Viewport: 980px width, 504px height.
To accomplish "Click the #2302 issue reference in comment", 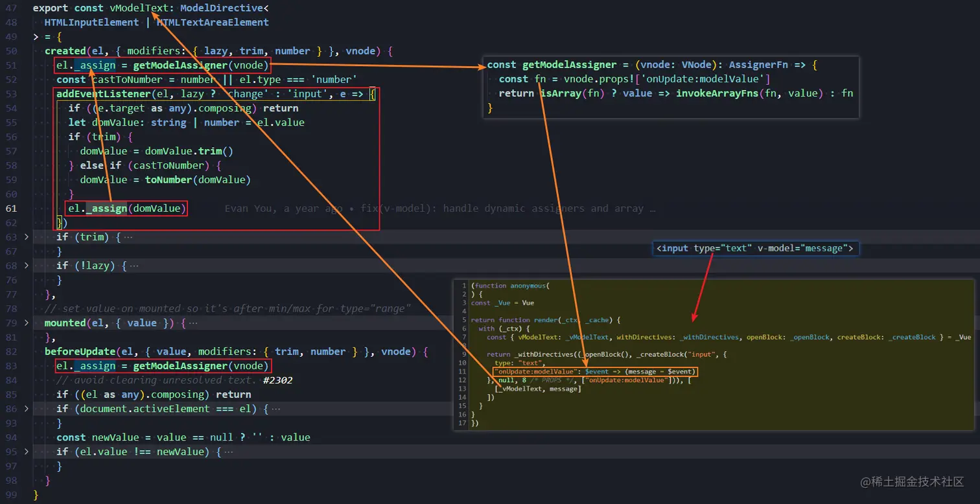I will tap(278, 380).
